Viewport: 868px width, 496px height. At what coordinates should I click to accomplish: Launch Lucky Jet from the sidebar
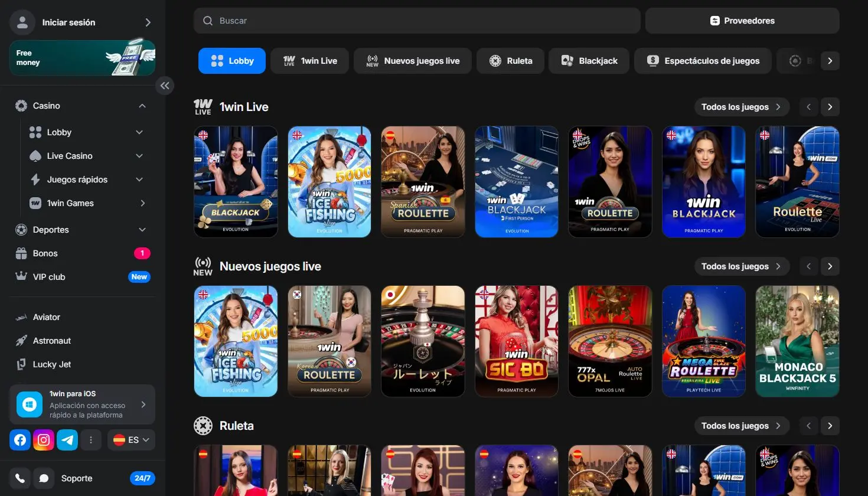click(50, 364)
